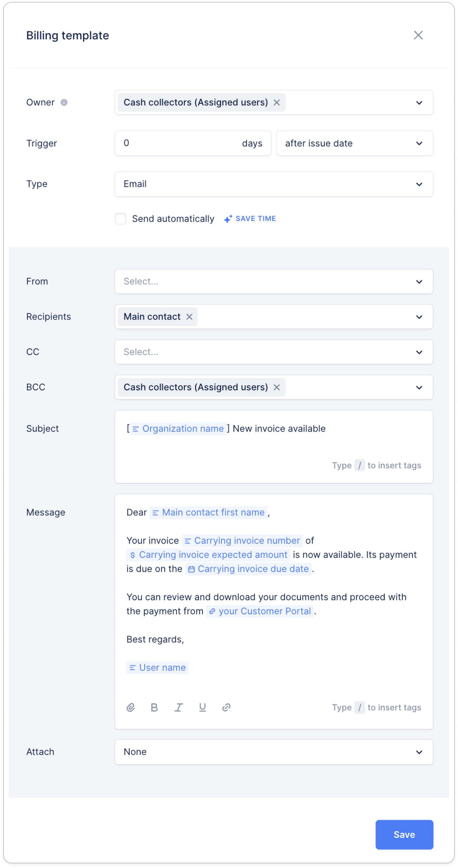Enable the Send automatically checkbox
The height and width of the screenshot is (868, 458).
click(x=121, y=219)
